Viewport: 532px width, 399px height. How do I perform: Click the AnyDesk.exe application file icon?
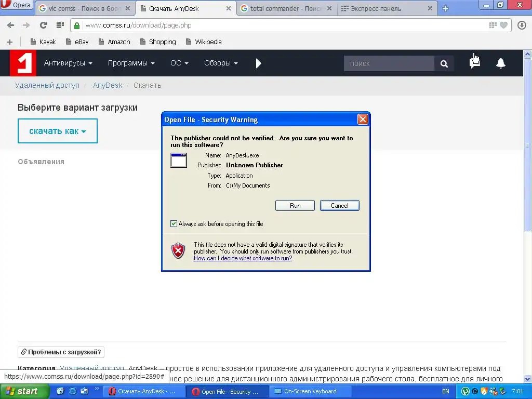(179, 161)
